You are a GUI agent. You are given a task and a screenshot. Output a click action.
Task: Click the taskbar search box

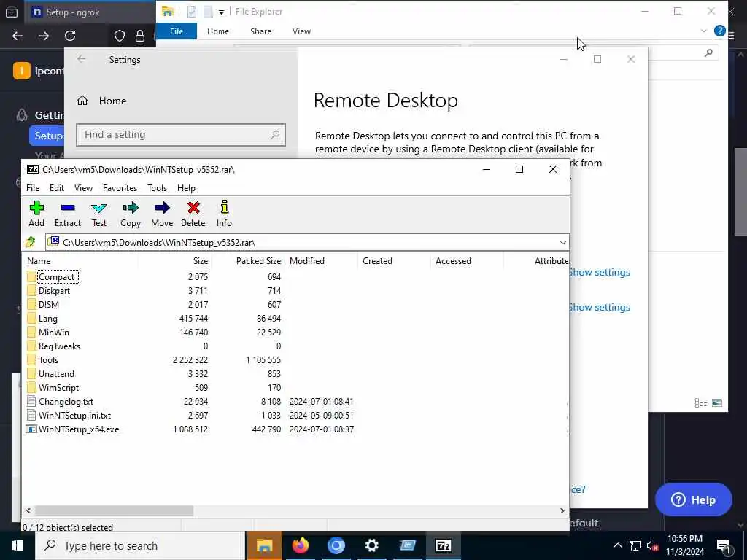[x=140, y=545]
